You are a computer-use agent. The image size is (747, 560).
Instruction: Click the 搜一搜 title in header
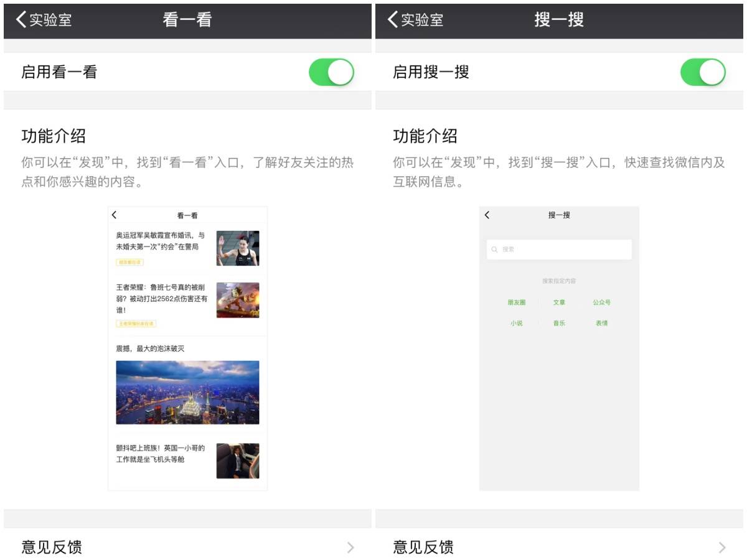pyautogui.click(x=559, y=19)
